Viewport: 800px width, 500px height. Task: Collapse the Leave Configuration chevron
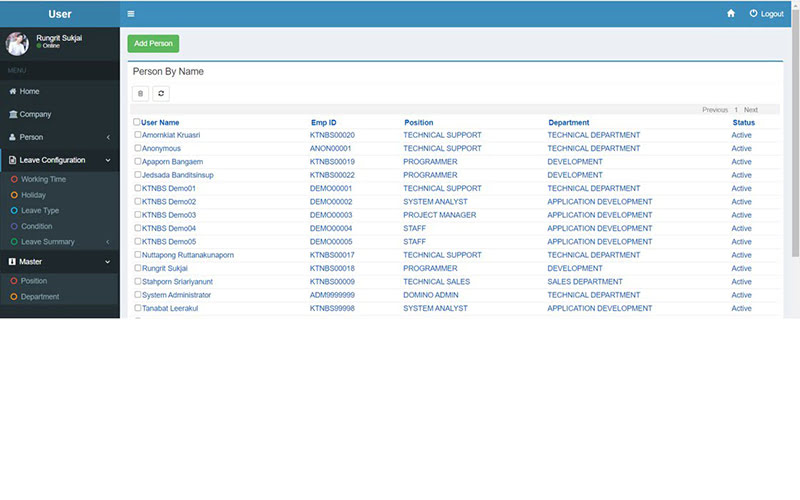pyautogui.click(x=108, y=160)
